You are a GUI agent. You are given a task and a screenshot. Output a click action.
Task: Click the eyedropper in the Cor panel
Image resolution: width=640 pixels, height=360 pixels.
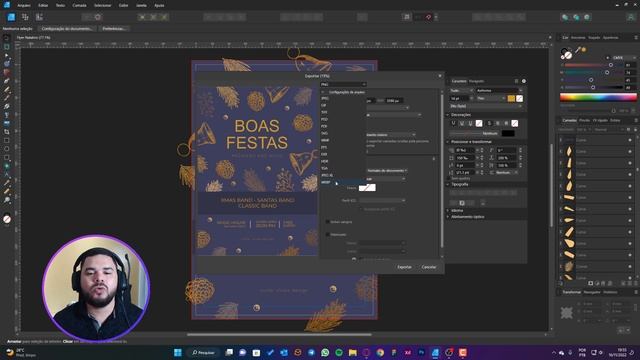(x=578, y=50)
